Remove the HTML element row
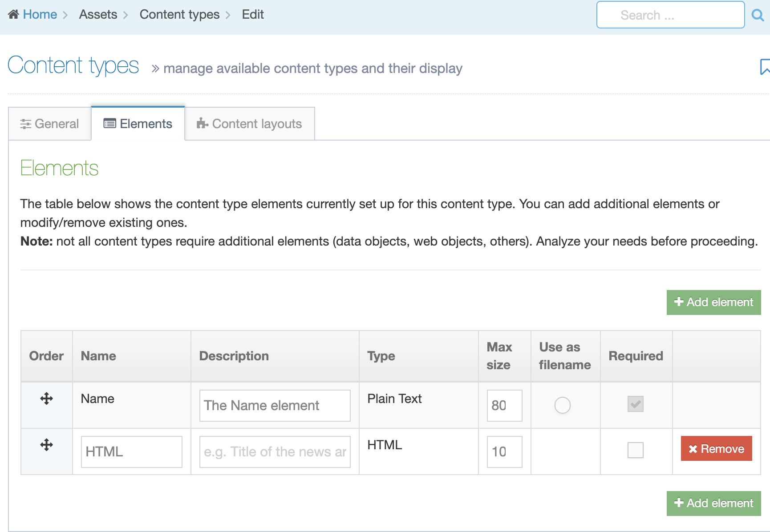 [716, 449]
